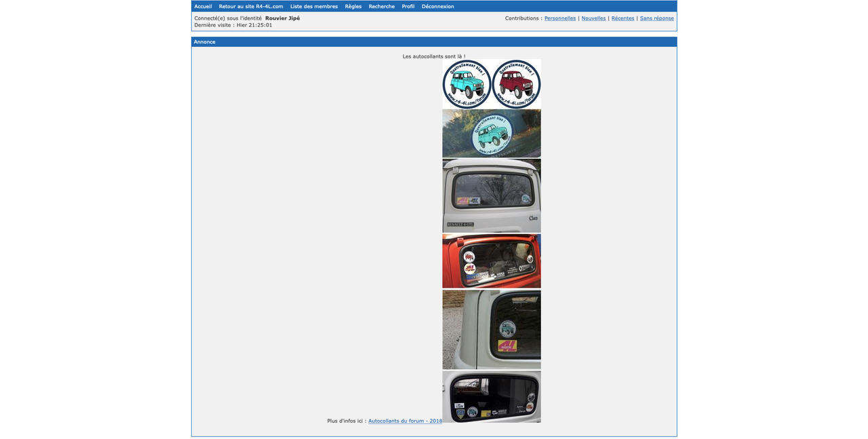Open the Recherche menu item

pyautogui.click(x=382, y=6)
